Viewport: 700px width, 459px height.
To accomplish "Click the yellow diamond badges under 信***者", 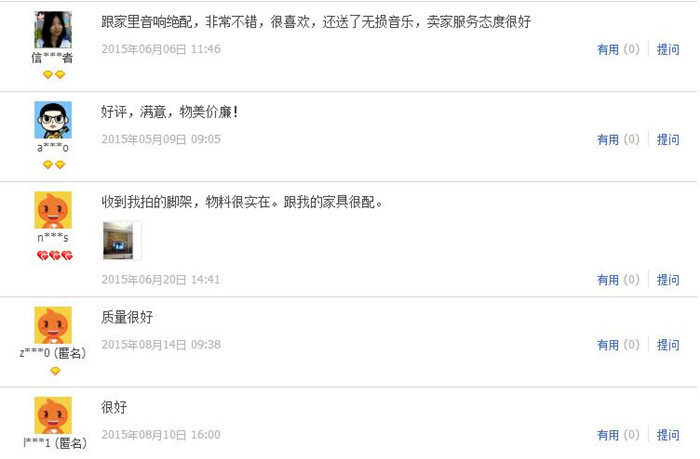I will [54, 75].
